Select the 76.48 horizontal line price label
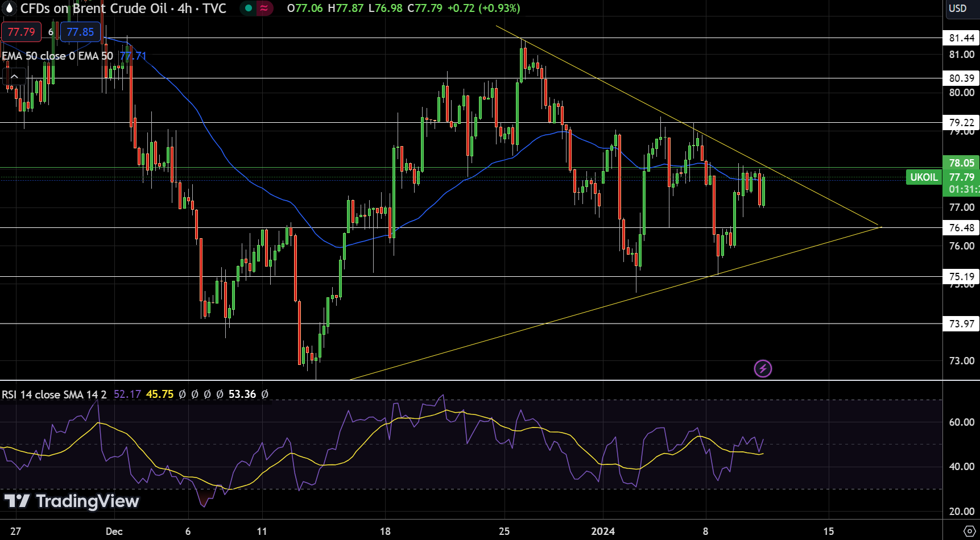This screenshot has height=540, width=980. pos(961,227)
